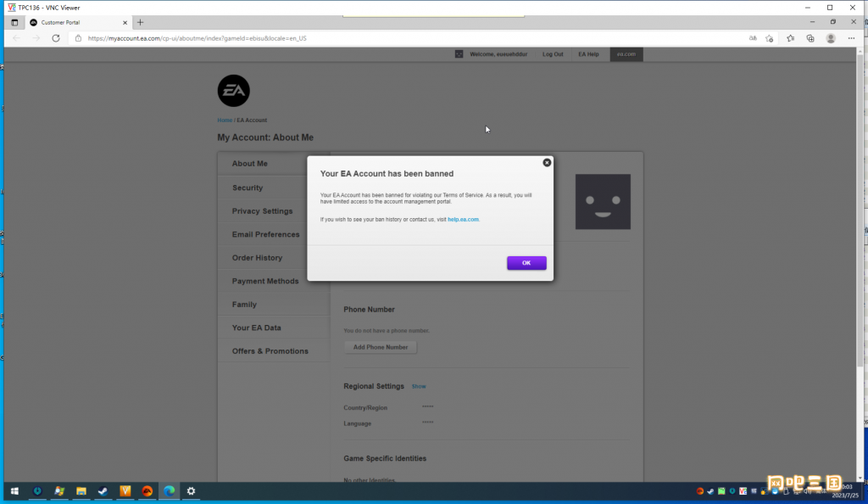Open the help.ea.com link
The height and width of the screenshot is (504, 868).
pyautogui.click(x=464, y=219)
